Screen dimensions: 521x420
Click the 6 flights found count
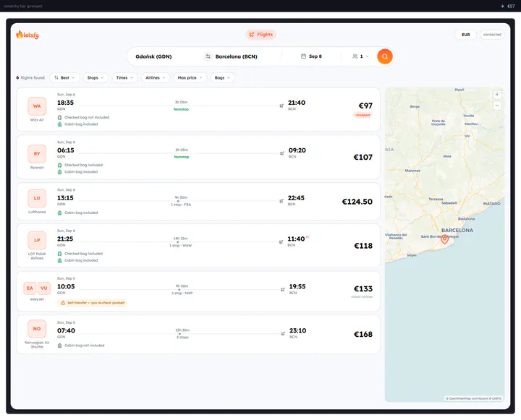point(30,77)
